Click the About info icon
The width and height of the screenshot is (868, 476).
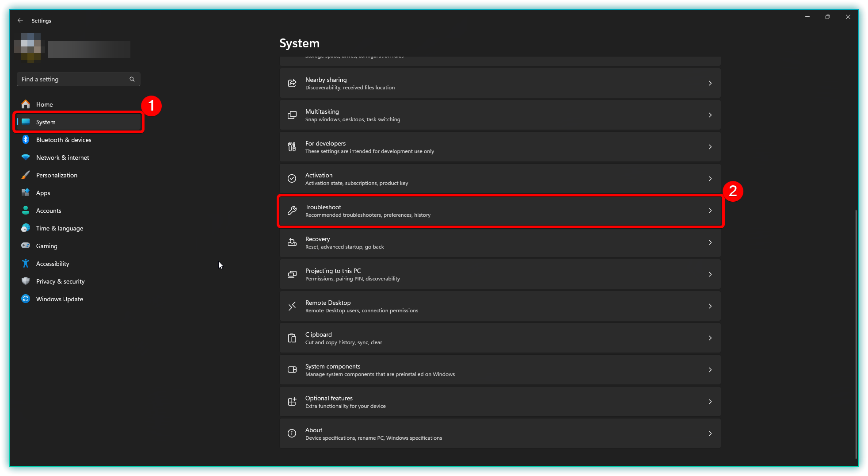coord(292,434)
